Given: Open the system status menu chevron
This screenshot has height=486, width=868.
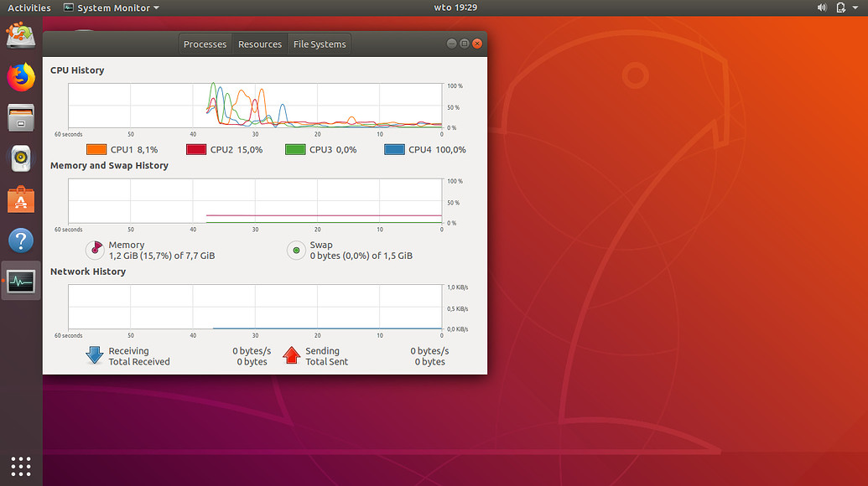Looking at the screenshot, I should pyautogui.click(x=856, y=8).
